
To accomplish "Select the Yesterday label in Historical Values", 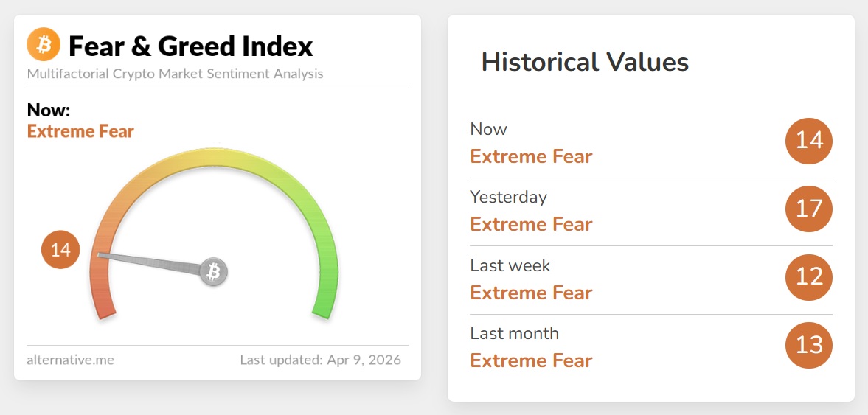I will point(508,197).
